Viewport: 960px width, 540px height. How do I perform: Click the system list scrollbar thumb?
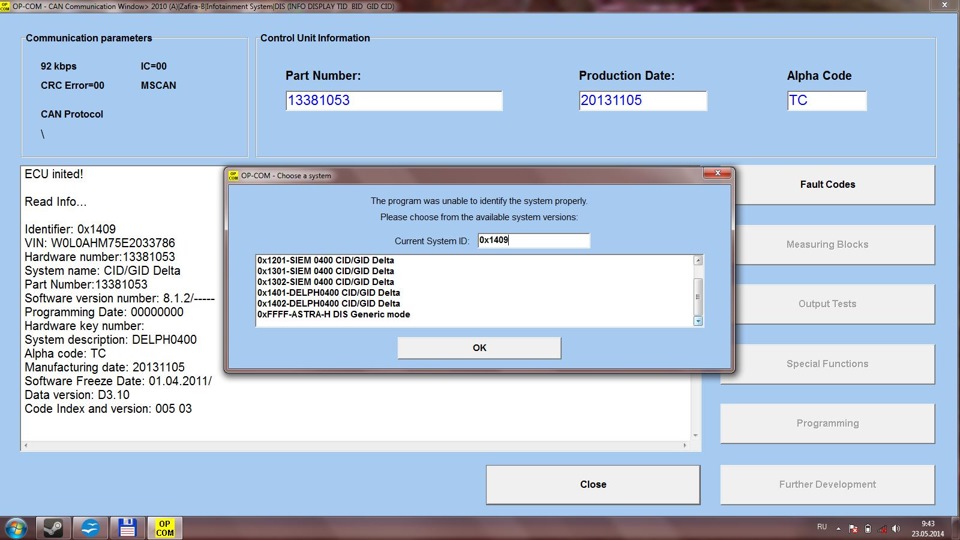[697, 296]
